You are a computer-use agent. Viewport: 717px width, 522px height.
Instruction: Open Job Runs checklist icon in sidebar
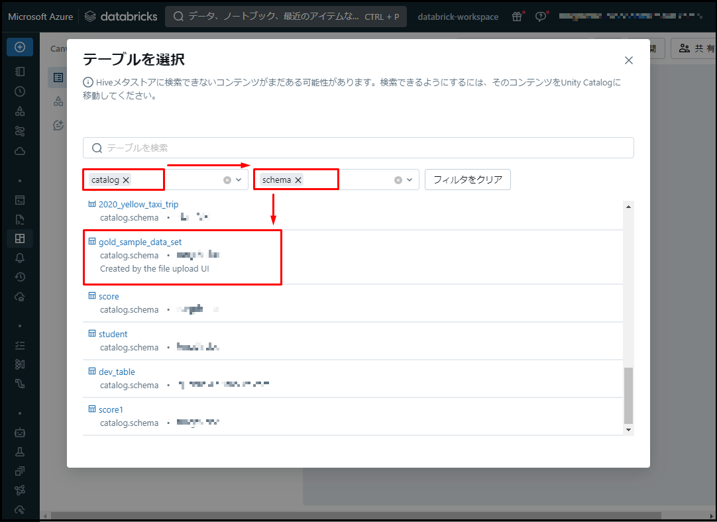(20, 345)
